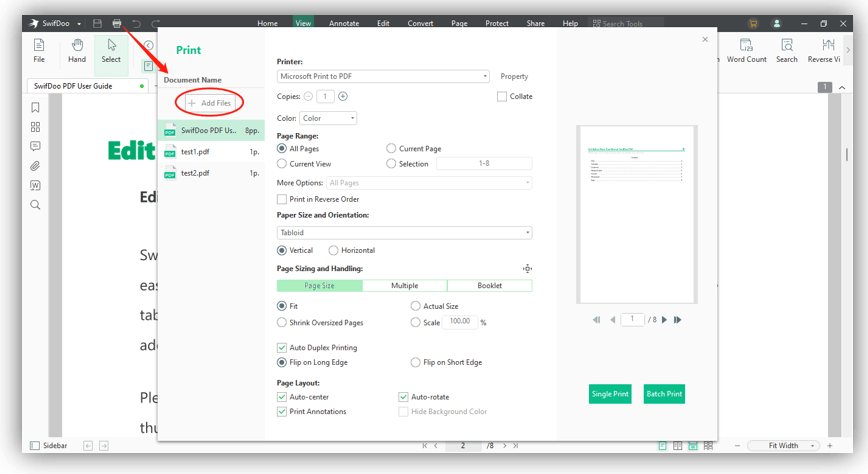The image size is (868, 474).
Task: Click the Batch Print button
Action: (664, 394)
